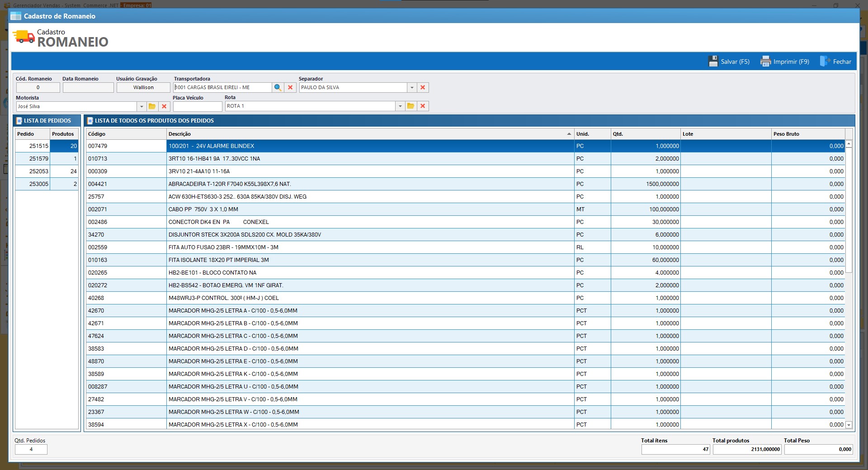Click the Imprimir (F9) printer icon
The height and width of the screenshot is (470, 868).
pos(765,62)
